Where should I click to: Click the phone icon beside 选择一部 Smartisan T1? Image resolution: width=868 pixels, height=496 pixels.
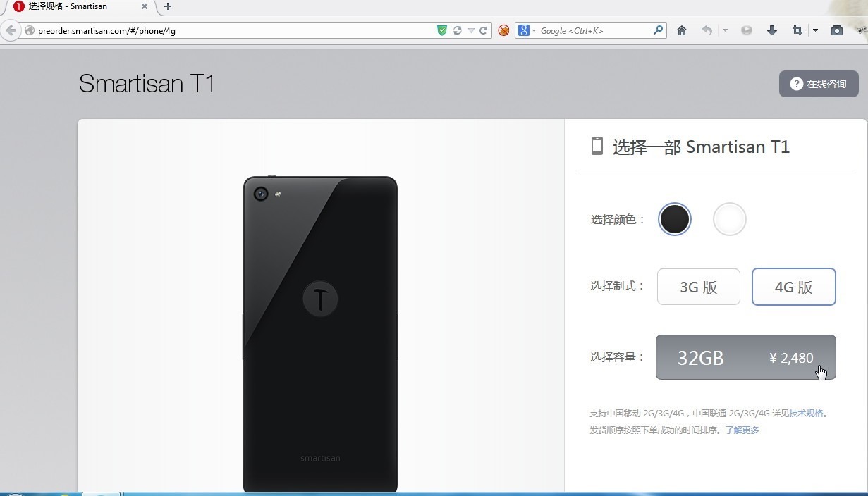[597, 146]
